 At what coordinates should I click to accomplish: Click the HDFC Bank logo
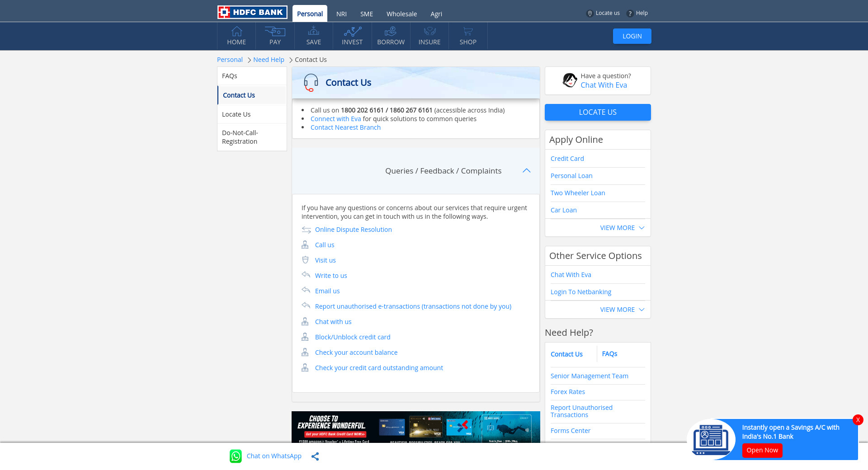(x=252, y=12)
